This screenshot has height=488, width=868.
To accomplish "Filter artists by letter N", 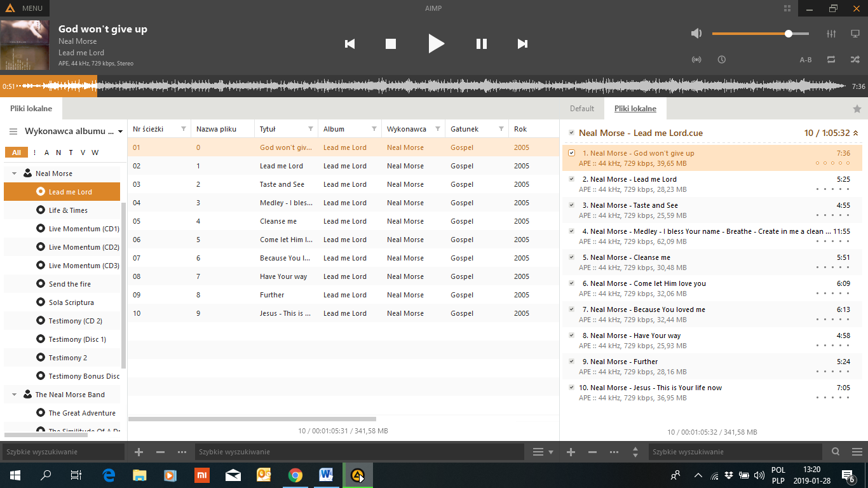I will pyautogui.click(x=58, y=152).
